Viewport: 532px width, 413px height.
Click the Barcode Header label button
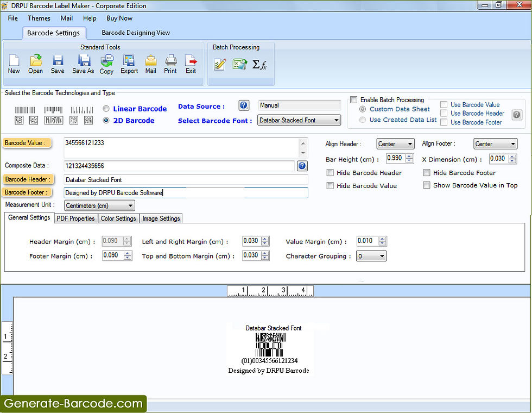[x=28, y=179]
